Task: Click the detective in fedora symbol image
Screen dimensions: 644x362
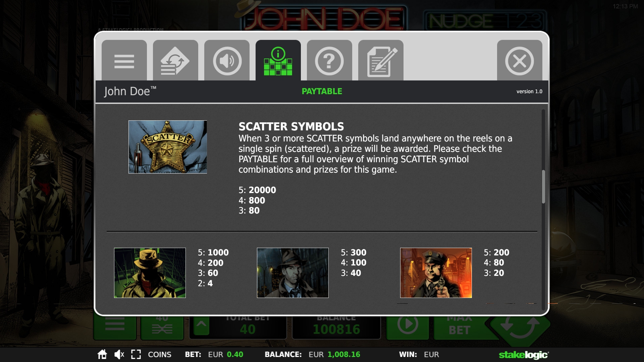Action: click(x=293, y=273)
